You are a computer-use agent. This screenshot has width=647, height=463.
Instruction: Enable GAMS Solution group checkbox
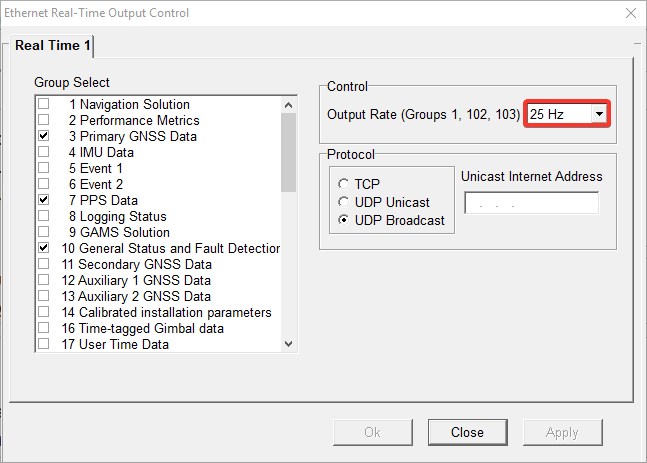coord(44,232)
